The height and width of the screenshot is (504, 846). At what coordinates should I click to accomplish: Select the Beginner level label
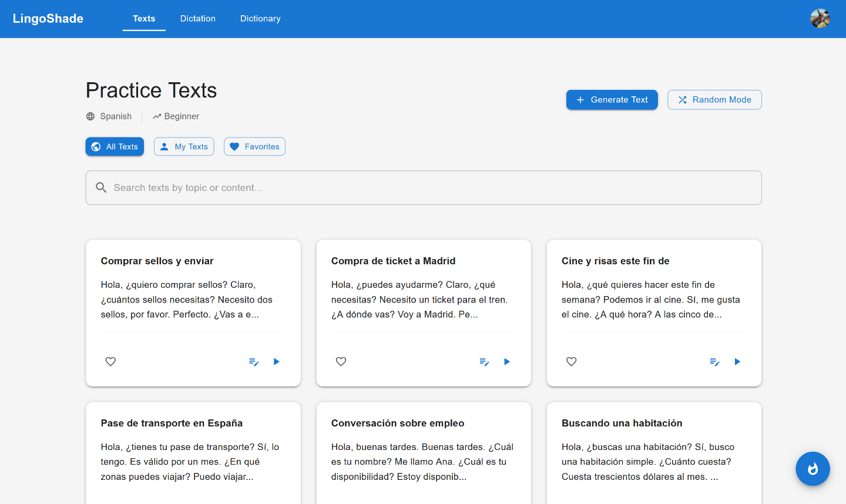click(x=182, y=116)
